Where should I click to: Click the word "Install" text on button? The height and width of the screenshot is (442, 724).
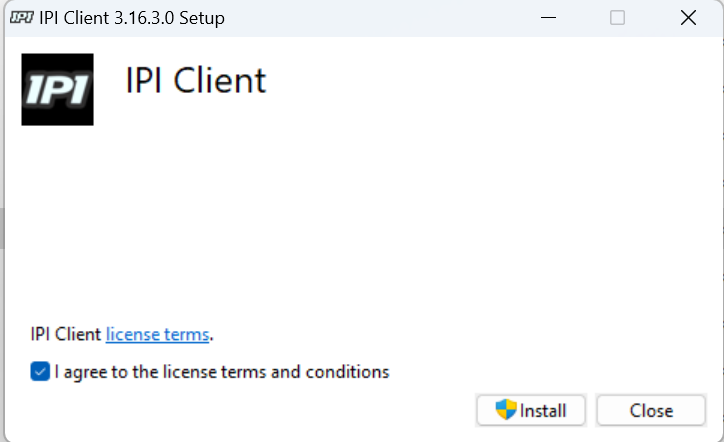pos(543,410)
